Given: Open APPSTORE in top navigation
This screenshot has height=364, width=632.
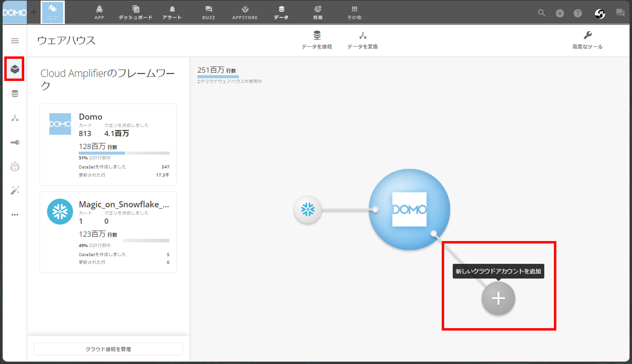Looking at the screenshot, I should 245,13.
